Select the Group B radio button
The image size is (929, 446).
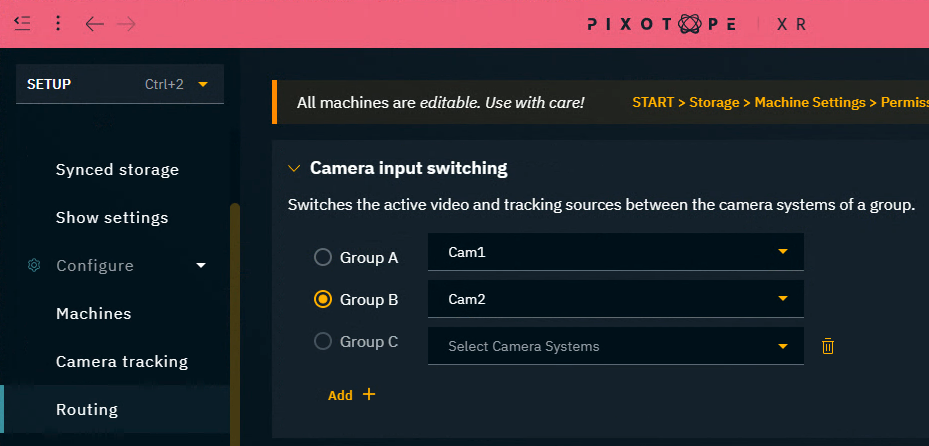click(x=323, y=299)
